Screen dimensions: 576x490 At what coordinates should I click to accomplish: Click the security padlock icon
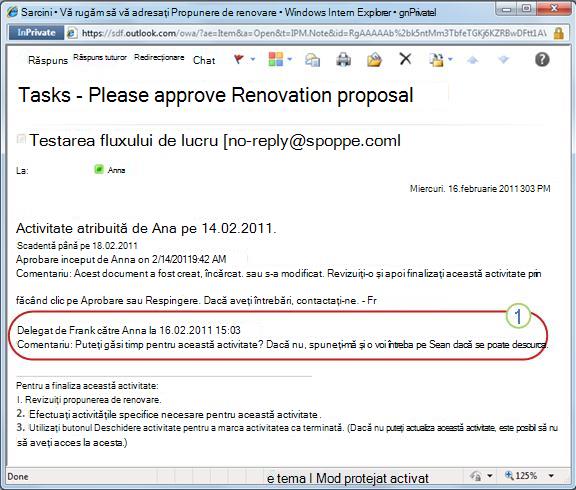pos(559,33)
